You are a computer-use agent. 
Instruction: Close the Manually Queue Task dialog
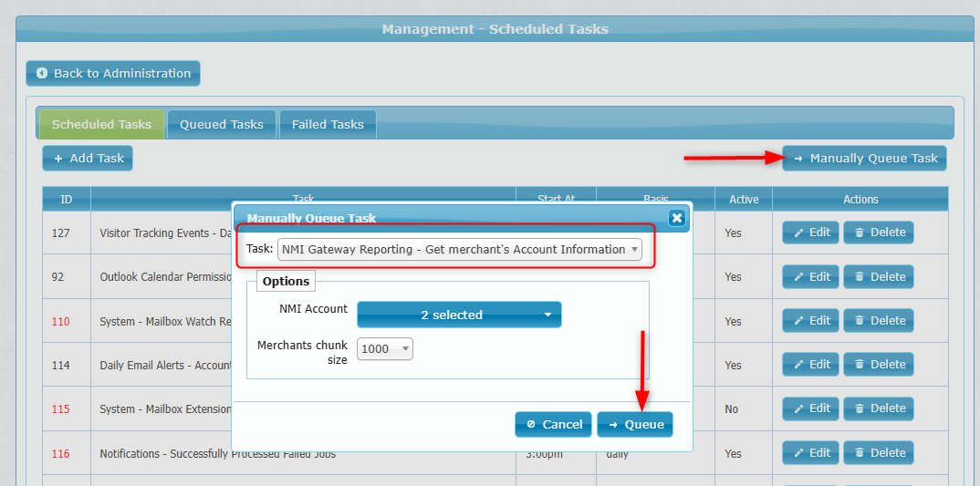coord(676,218)
